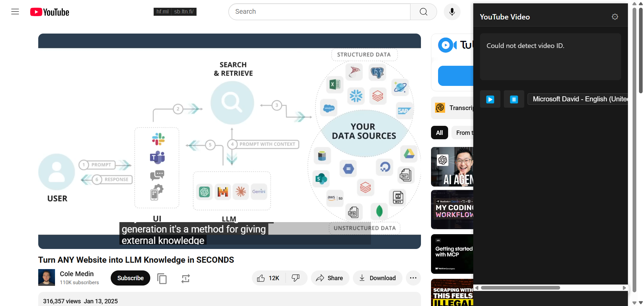Click the video player frame

pyautogui.click(x=229, y=141)
